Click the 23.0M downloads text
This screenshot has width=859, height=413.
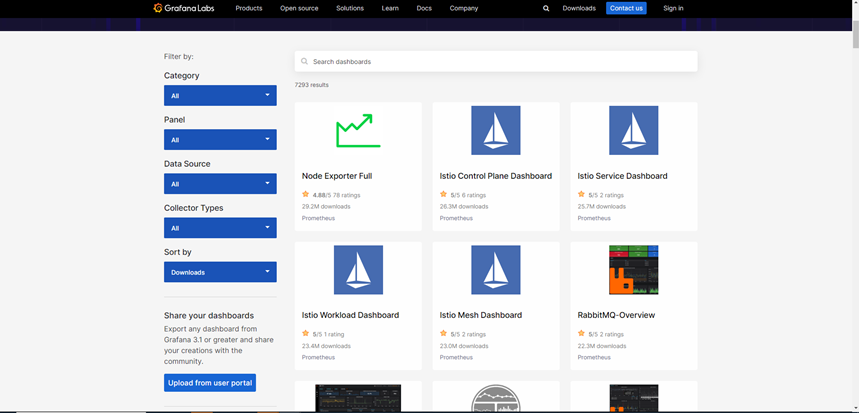[x=464, y=346]
